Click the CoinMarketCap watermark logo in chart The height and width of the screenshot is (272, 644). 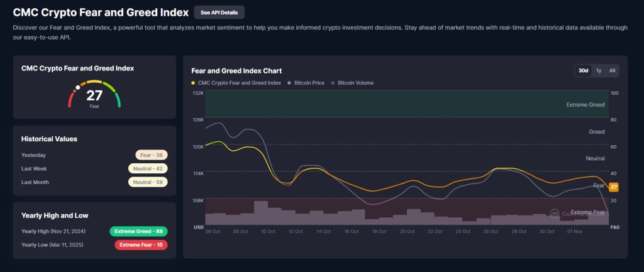555,214
